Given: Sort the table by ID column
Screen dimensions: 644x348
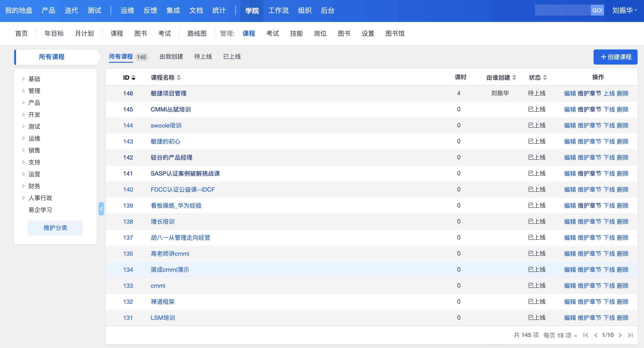Looking at the screenshot, I should click(129, 77).
